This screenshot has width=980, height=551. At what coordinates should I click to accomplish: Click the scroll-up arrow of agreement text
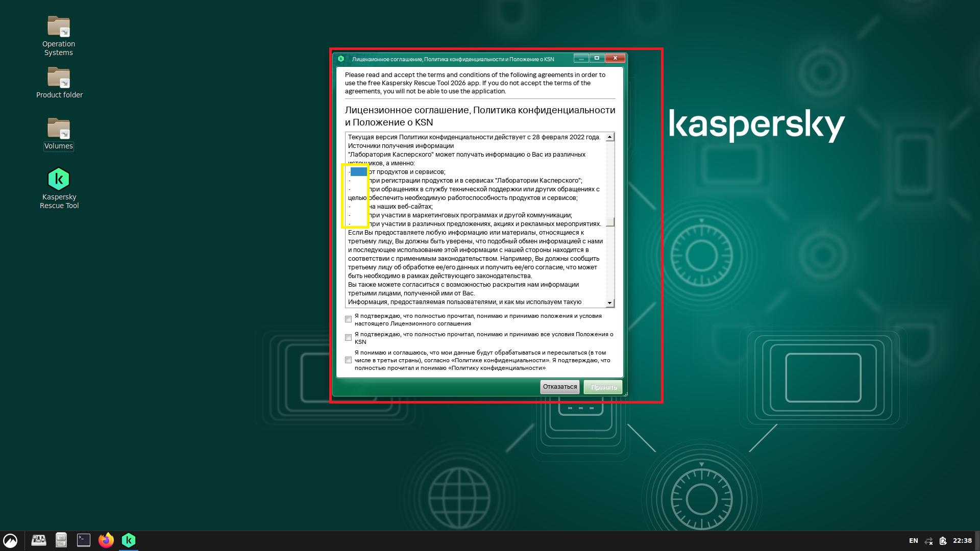pyautogui.click(x=610, y=137)
